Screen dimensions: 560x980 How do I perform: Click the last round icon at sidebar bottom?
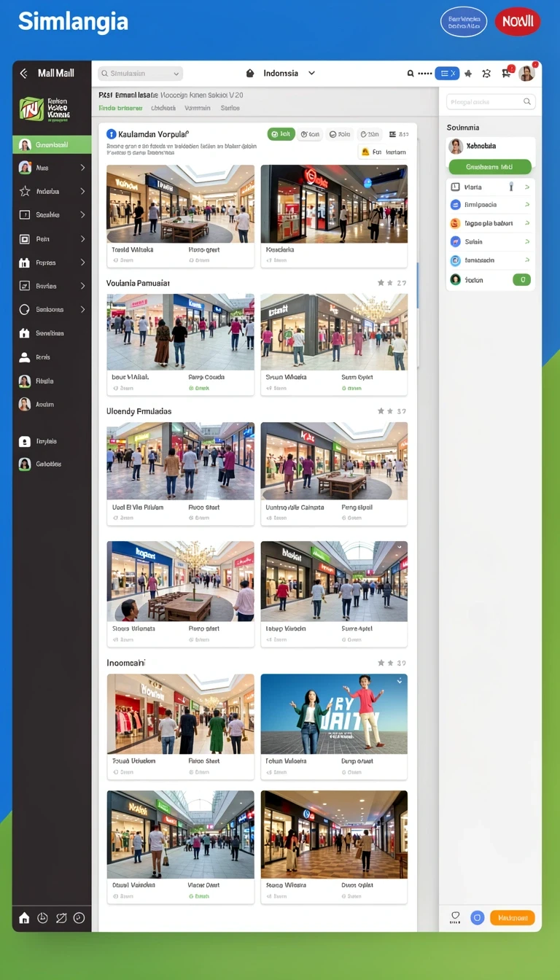(79, 918)
